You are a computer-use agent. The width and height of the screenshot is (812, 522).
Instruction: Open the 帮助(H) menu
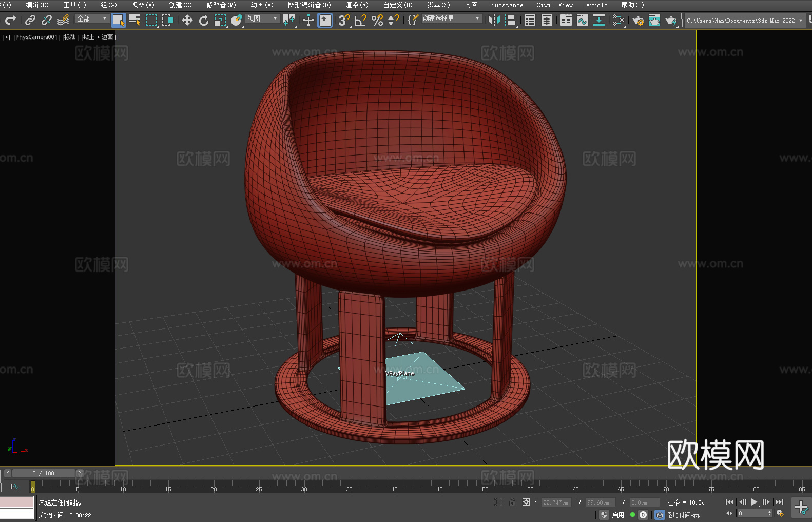click(632, 5)
